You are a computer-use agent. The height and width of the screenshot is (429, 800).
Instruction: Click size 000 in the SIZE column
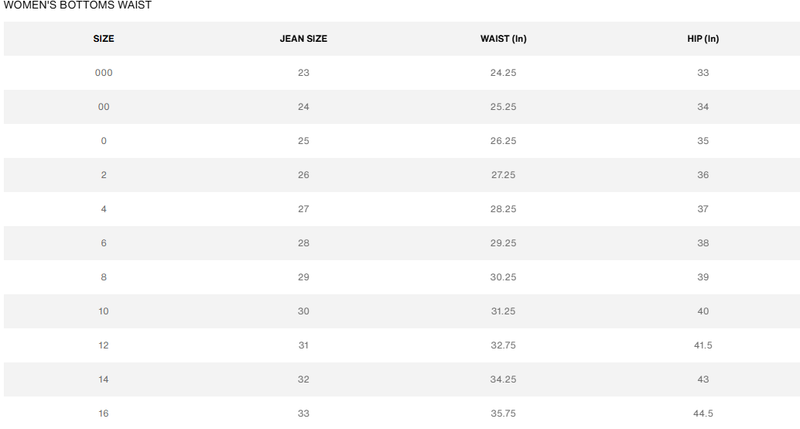103,73
